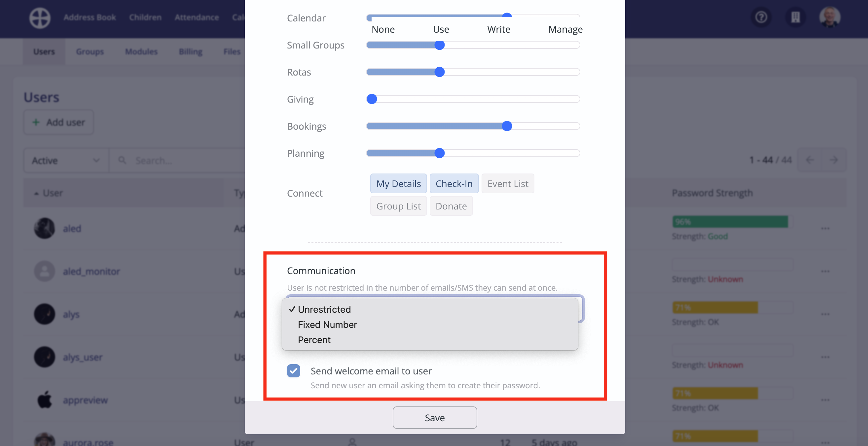Screen dimensions: 868x446
Task: Click the search magnifier icon
Action: click(x=122, y=160)
